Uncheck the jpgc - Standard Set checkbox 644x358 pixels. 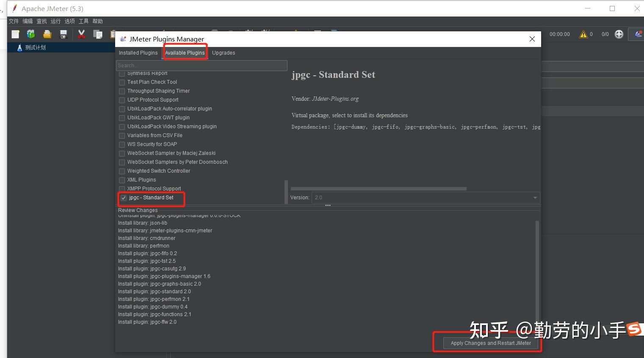pyautogui.click(x=124, y=198)
